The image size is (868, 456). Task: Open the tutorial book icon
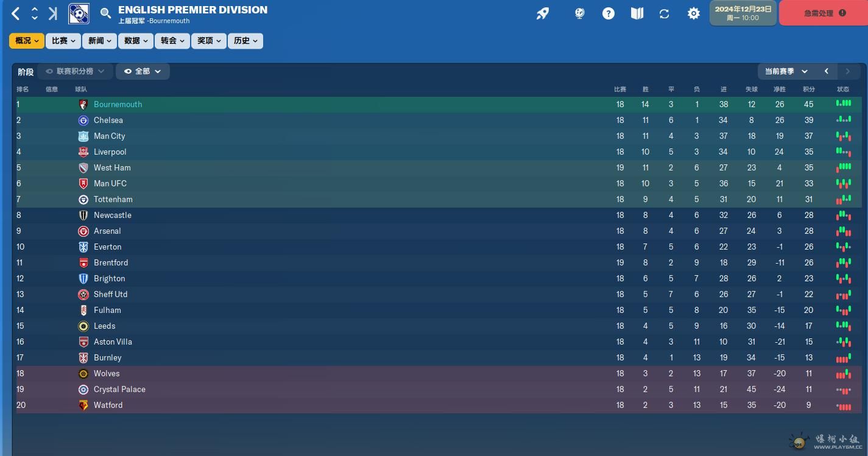tap(637, 13)
